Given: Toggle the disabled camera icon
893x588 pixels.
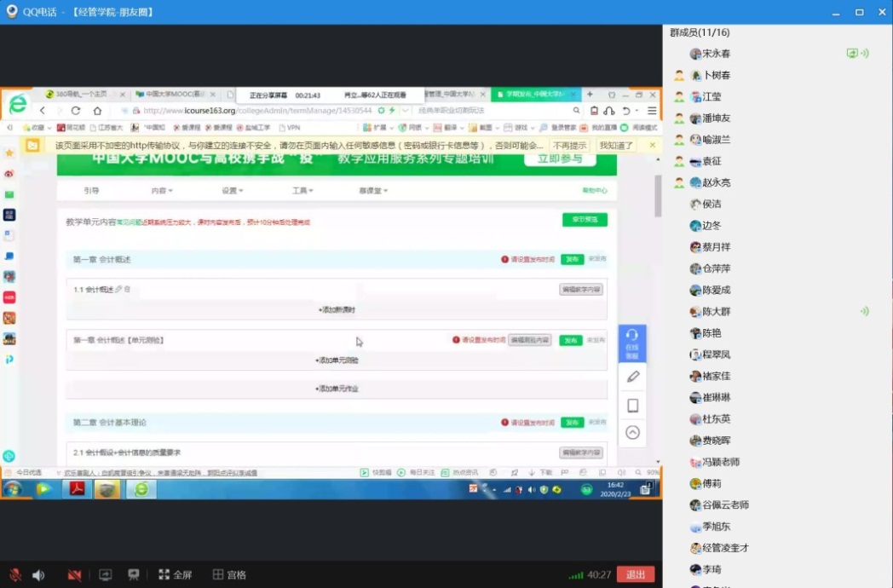Looking at the screenshot, I should [x=74, y=575].
